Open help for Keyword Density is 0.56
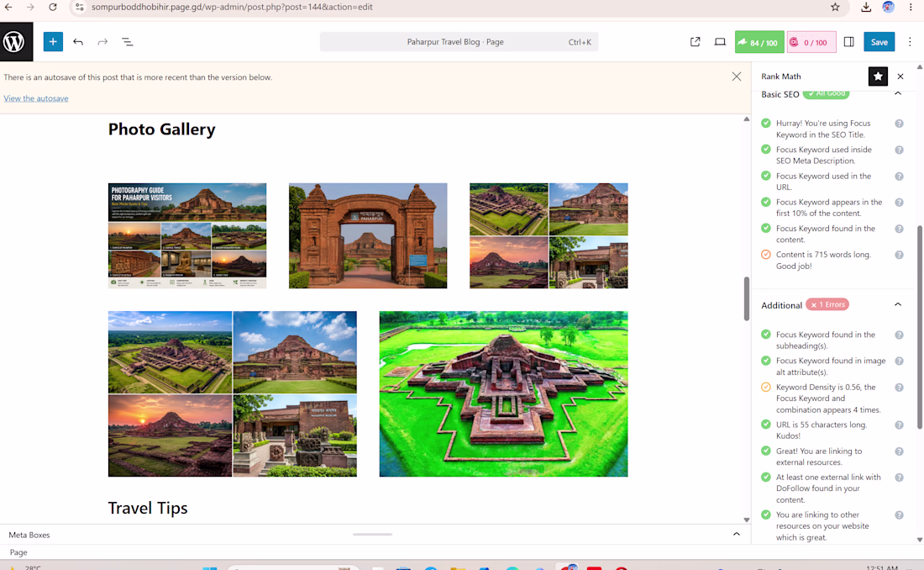924x570 pixels. point(900,387)
